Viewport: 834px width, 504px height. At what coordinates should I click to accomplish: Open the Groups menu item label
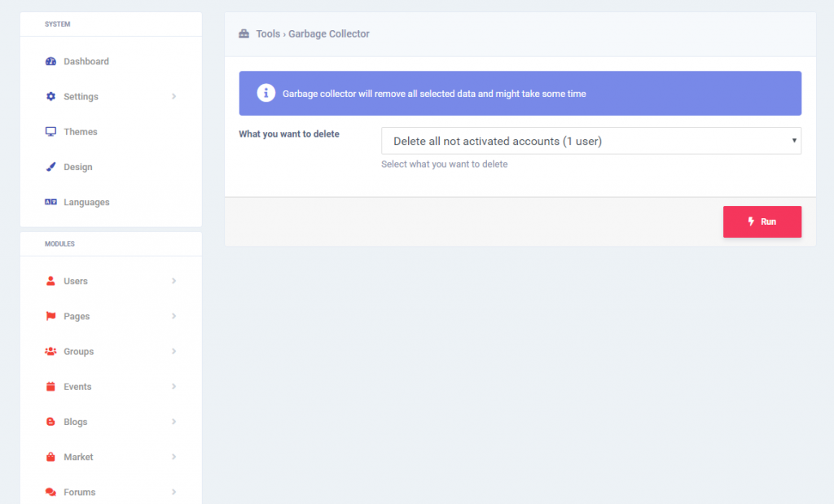[x=79, y=352]
